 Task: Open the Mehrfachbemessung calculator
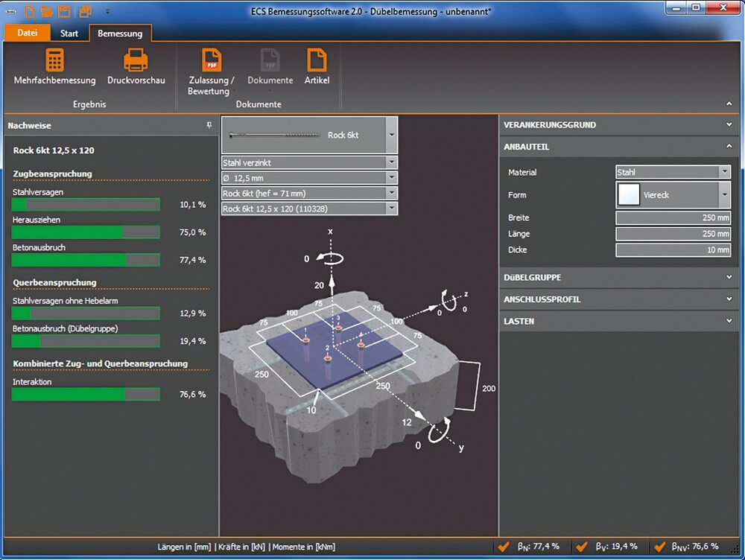(54, 66)
